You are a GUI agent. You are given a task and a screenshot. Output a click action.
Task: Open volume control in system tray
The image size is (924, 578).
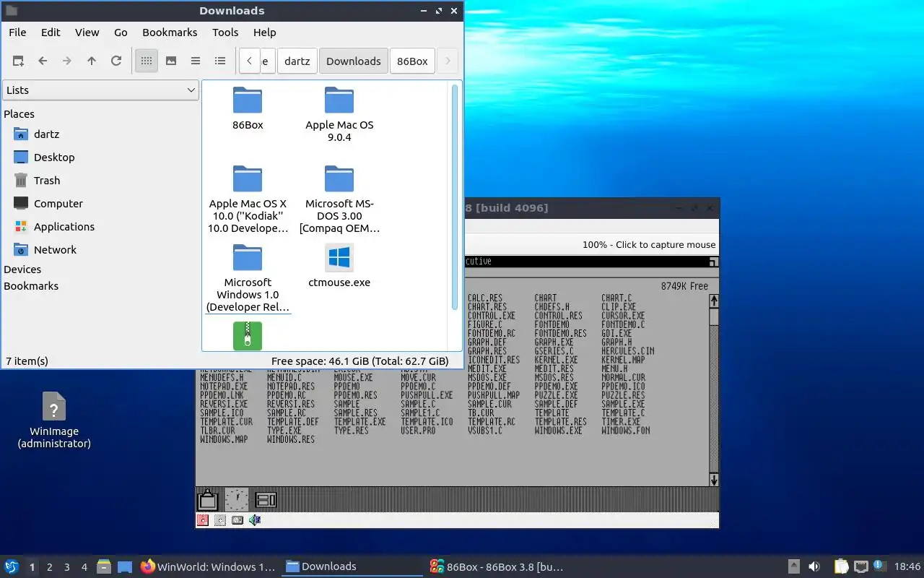pyautogui.click(x=814, y=567)
